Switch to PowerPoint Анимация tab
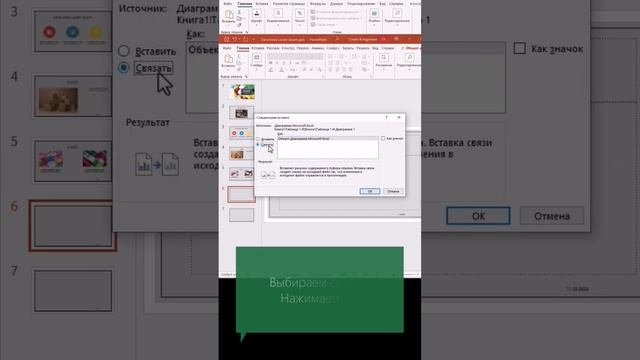The image size is (640, 360). 318,48
